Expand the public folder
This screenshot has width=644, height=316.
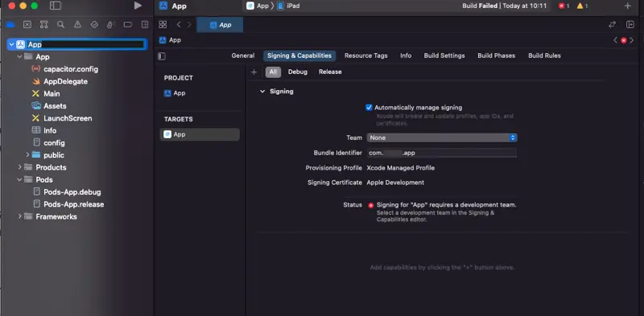(x=27, y=154)
